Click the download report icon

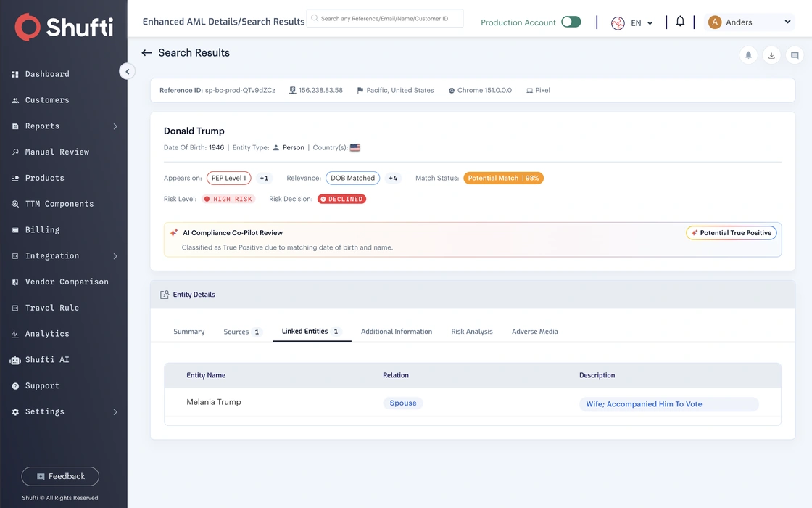tap(771, 55)
